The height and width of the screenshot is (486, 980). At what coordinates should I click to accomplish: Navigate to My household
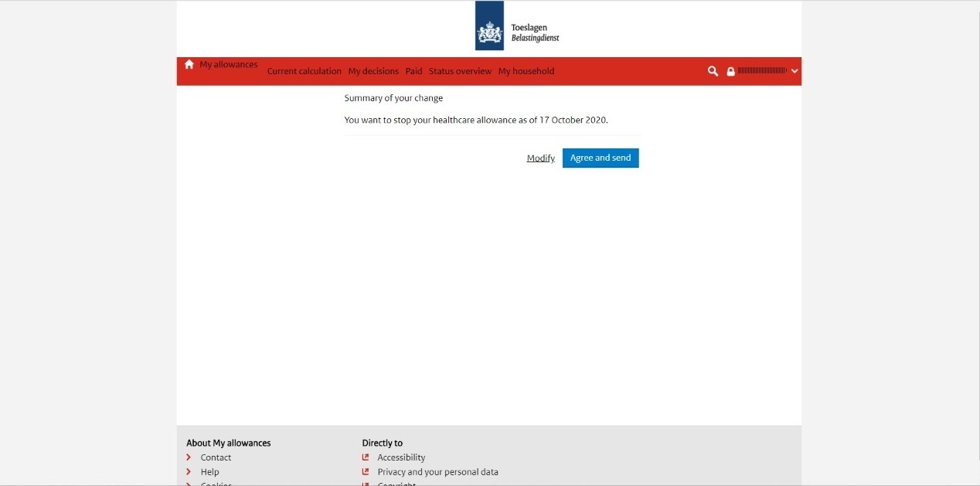pos(526,71)
